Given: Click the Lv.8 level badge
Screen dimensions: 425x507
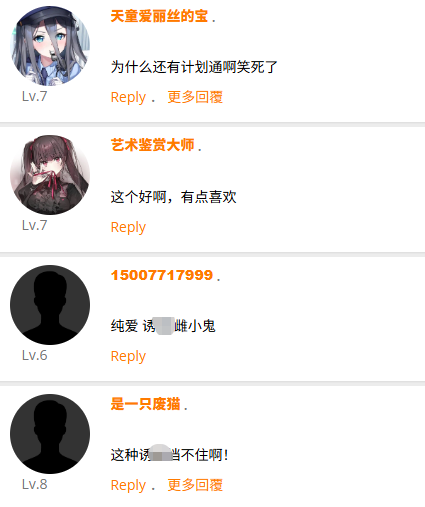Looking at the screenshot, I should [x=35, y=484].
